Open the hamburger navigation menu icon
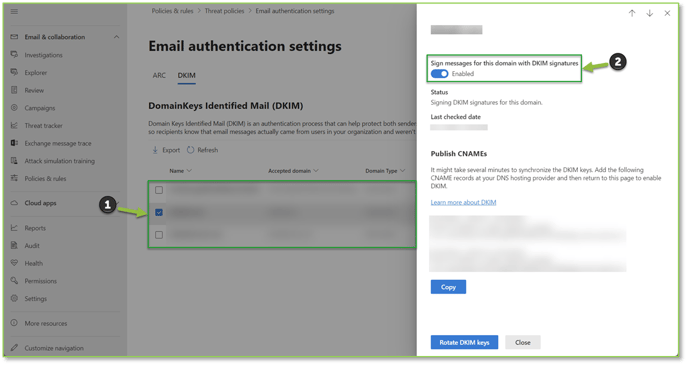The height and width of the screenshot is (365, 687). click(x=14, y=11)
